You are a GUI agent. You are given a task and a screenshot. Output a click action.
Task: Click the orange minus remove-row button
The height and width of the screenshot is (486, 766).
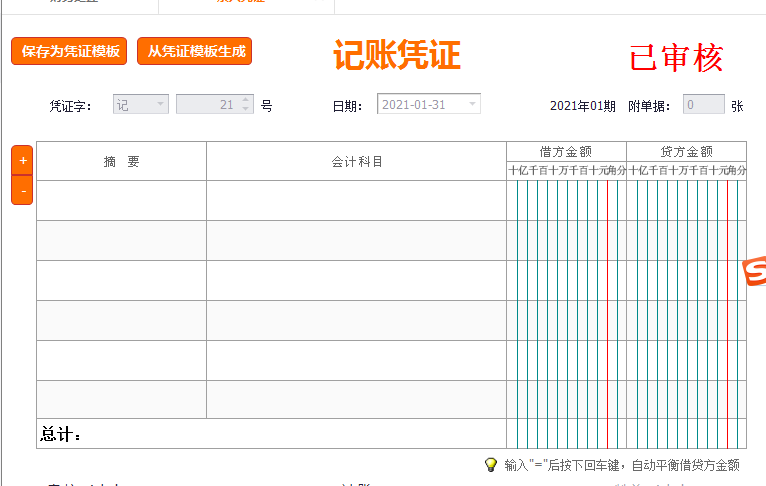click(22, 190)
